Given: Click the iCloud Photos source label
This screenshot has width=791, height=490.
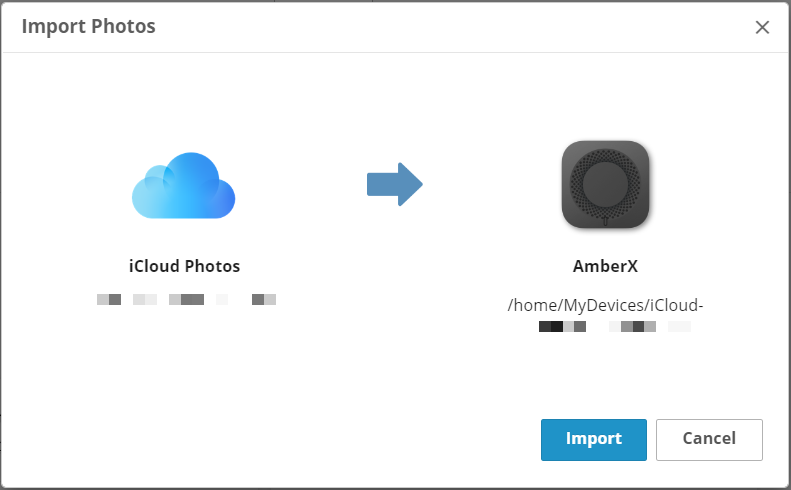Looking at the screenshot, I should [x=184, y=266].
